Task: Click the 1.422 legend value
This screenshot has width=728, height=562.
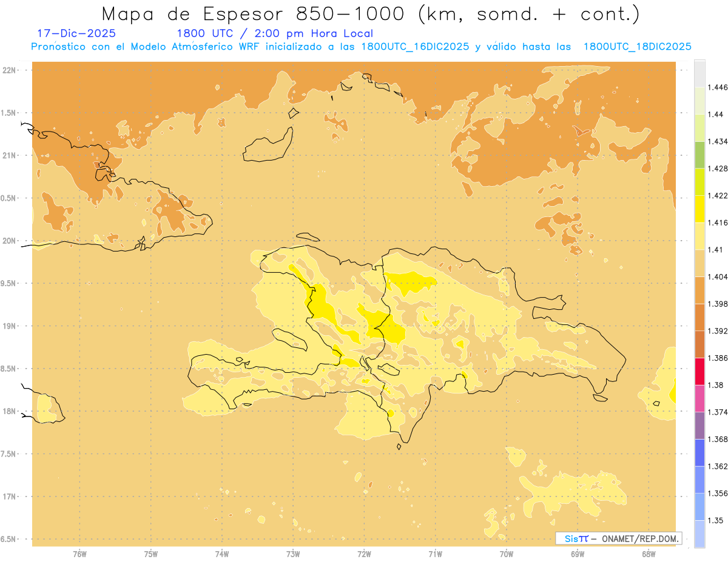Action: click(718, 196)
